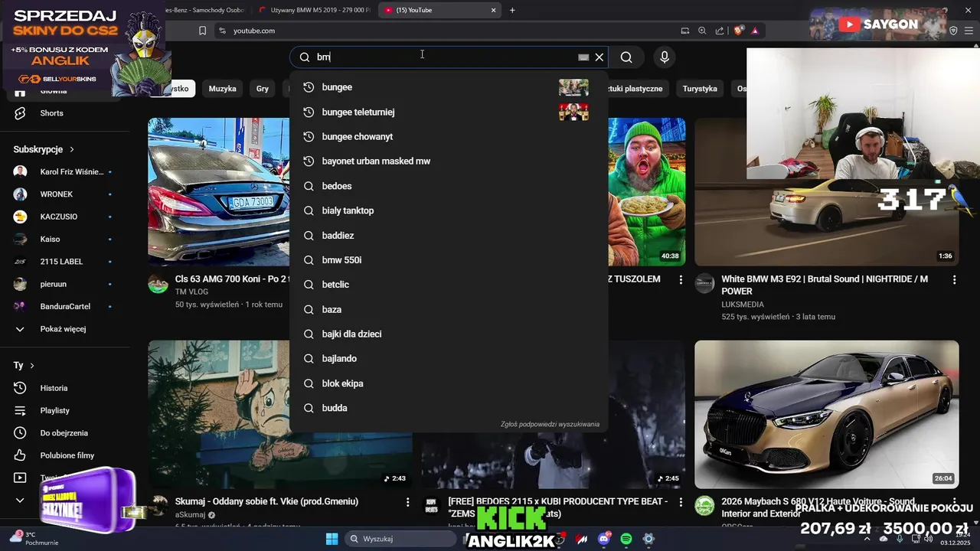Open the KACZUSIO subscription

pyautogui.click(x=63, y=217)
